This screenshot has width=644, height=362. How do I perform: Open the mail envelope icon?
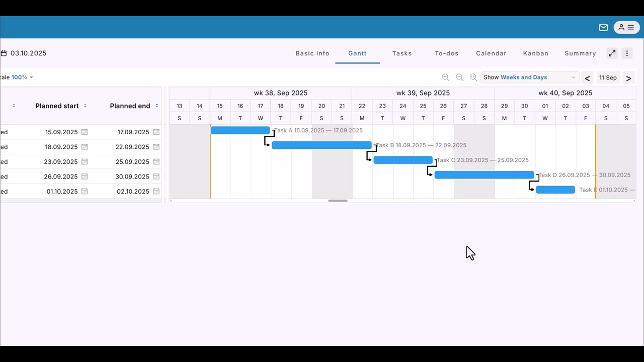[x=603, y=28]
